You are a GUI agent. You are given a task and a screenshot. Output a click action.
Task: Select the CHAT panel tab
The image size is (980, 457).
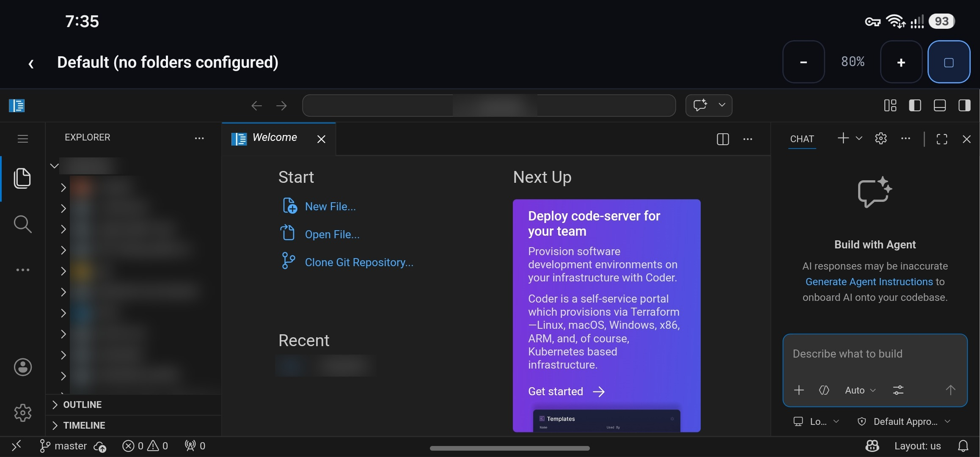pos(802,139)
